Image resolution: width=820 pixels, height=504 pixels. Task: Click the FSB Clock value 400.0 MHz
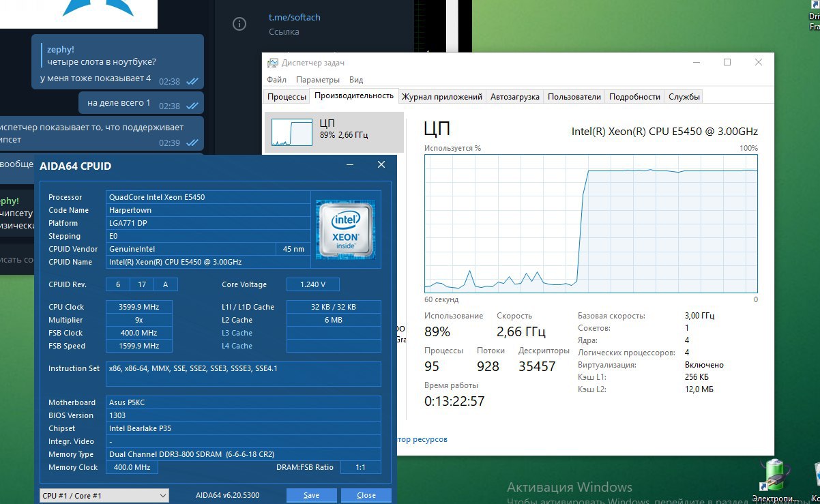(x=140, y=333)
